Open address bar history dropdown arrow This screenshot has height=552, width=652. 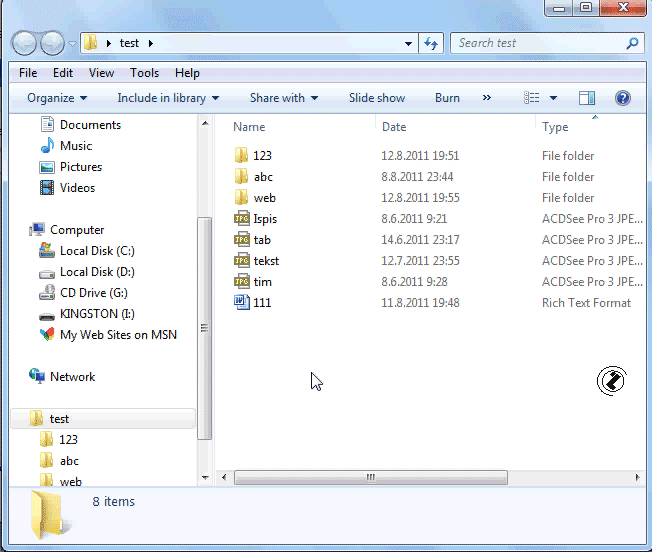point(408,44)
